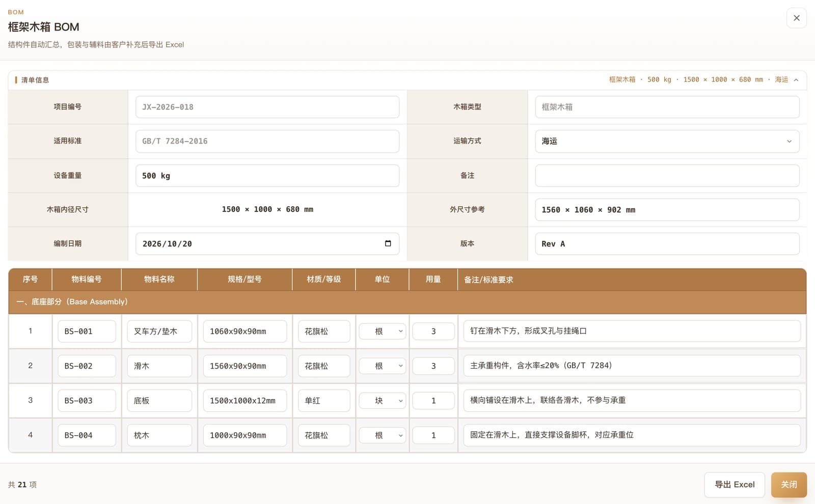The width and height of the screenshot is (815, 504).
Task: Click the 版本 field showing Rev A
Action: (x=667, y=244)
